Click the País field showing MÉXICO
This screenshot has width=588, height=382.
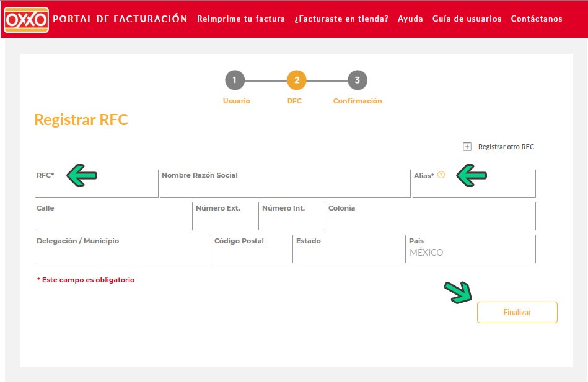pos(472,249)
